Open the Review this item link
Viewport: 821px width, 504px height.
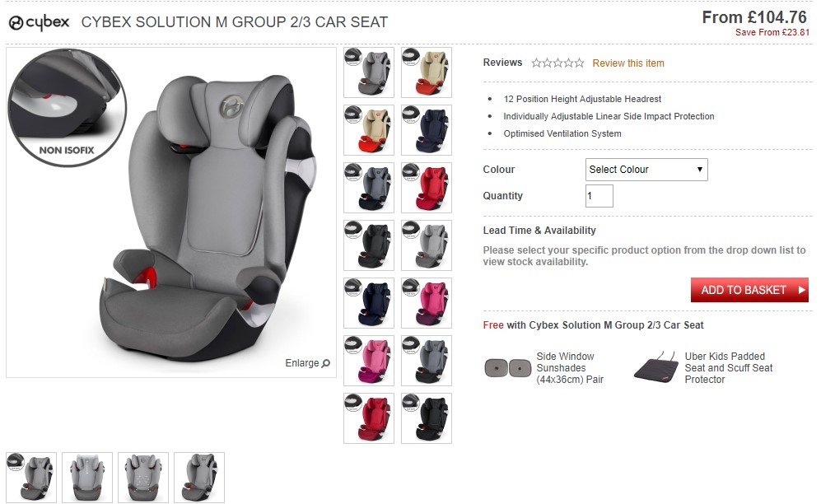pos(628,63)
